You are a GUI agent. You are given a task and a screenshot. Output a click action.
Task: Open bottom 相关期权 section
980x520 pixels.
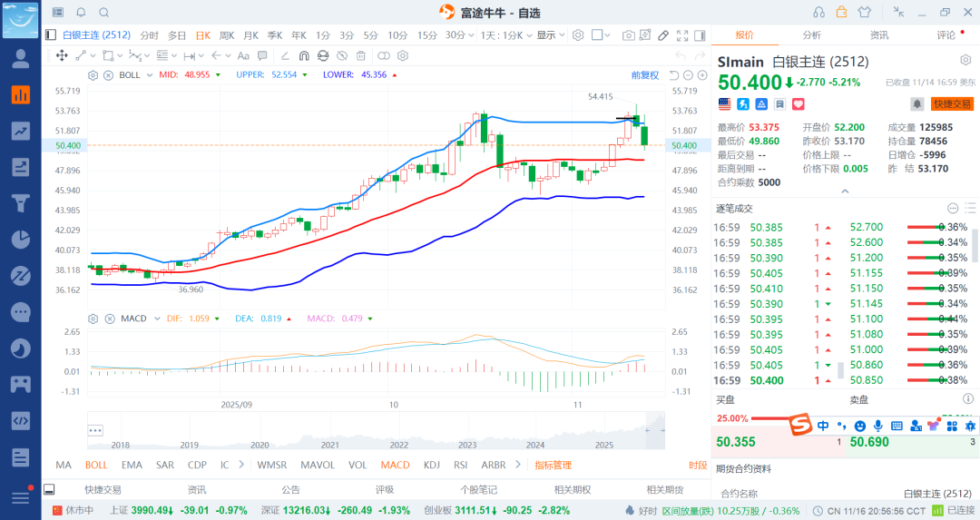(573, 490)
